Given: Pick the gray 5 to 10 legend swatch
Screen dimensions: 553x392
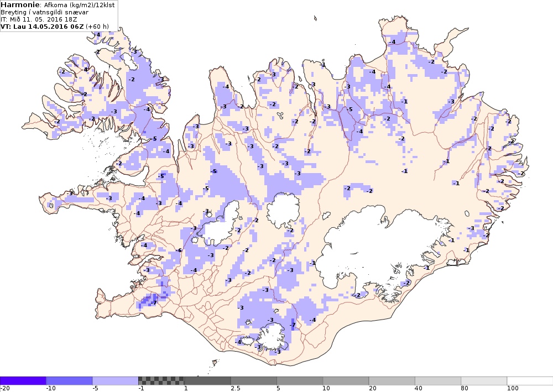Looking at the screenshot, I should point(300,381).
